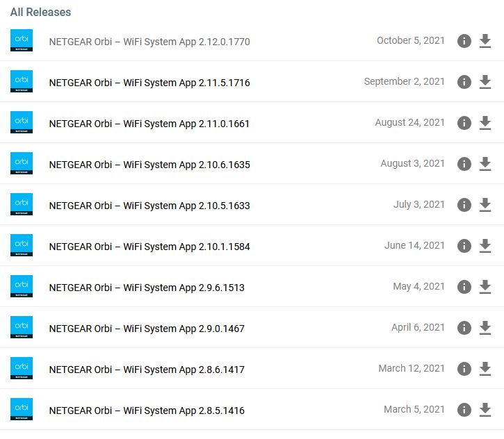The image size is (504, 439).
Task: Open the NETGEAR Orbi 2.10.1.1584 release link
Action: [x=149, y=247]
